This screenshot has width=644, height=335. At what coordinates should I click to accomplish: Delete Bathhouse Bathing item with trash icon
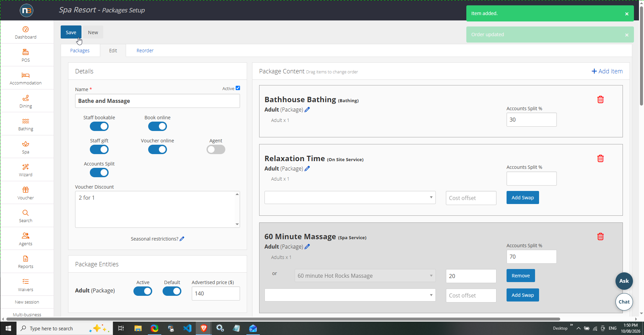click(600, 99)
